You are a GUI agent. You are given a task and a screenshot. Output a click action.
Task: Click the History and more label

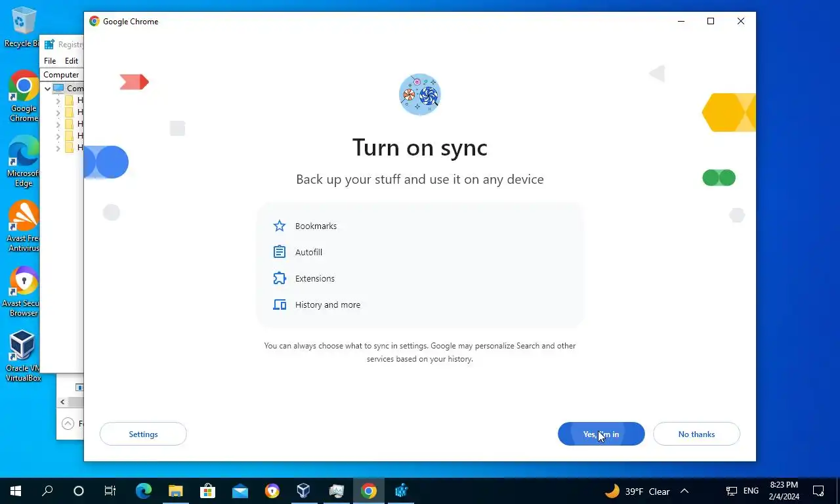(327, 304)
